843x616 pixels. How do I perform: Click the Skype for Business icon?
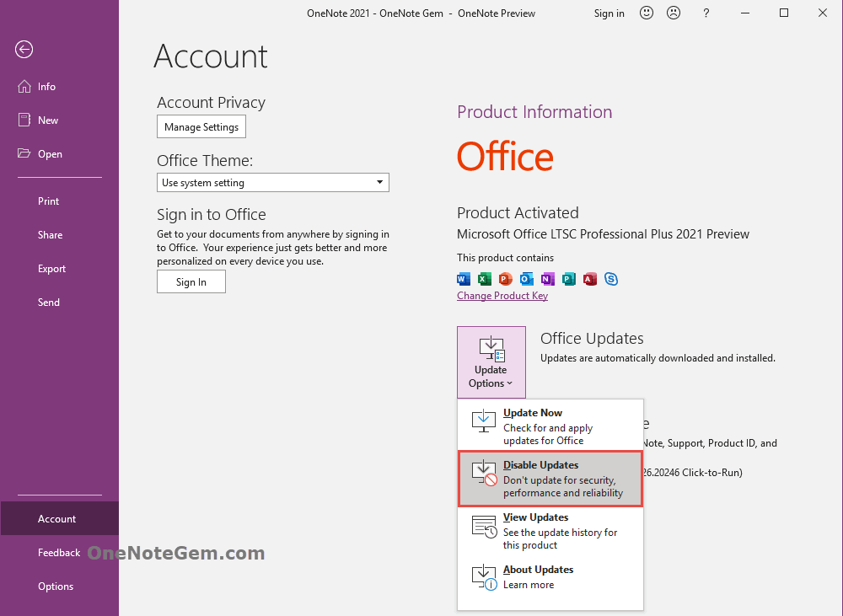(x=610, y=279)
